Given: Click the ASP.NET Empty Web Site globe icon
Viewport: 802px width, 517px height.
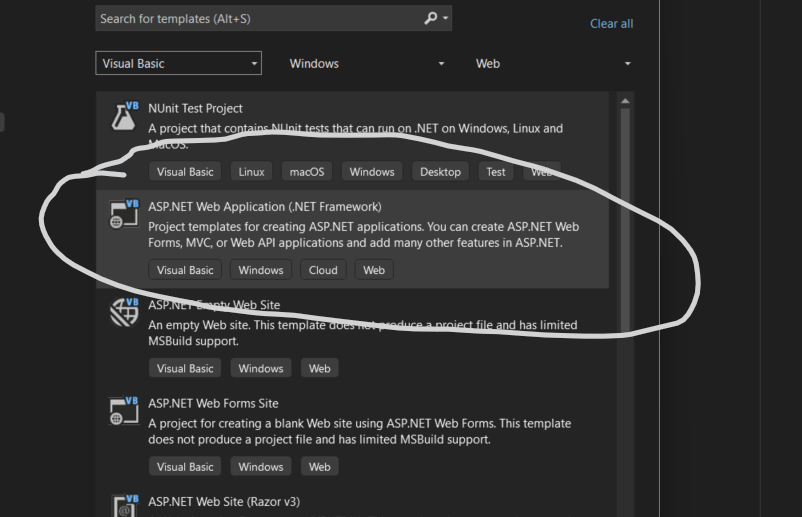Looking at the screenshot, I should [x=124, y=312].
